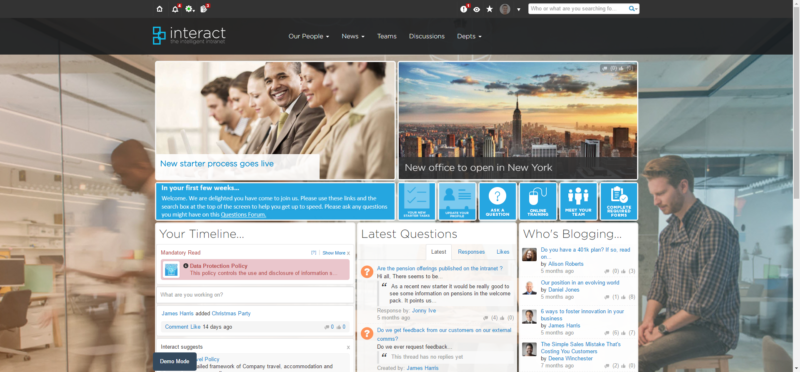Click the user profile avatar in the top bar

(505, 9)
